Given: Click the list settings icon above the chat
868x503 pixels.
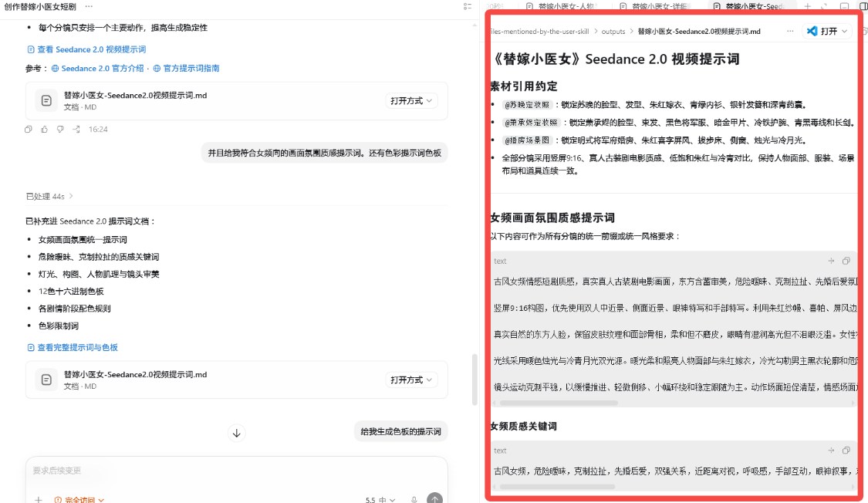Looking at the screenshot, I should click(x=468, y=7).
